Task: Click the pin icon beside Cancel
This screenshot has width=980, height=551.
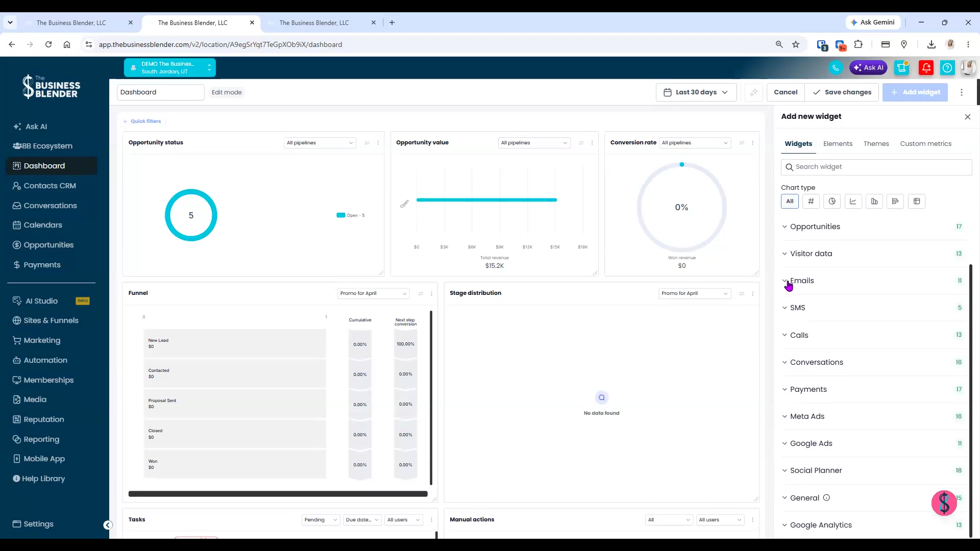Action: coord(754,92)
